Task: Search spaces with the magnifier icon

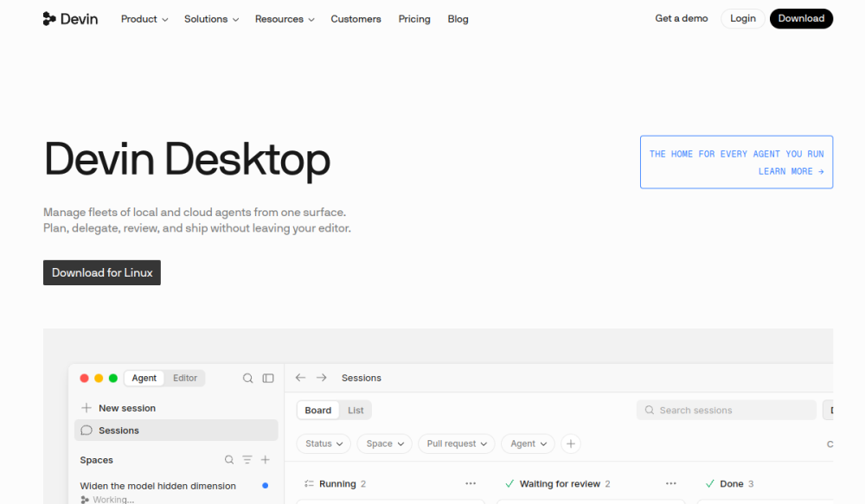Action: (229, 460)
